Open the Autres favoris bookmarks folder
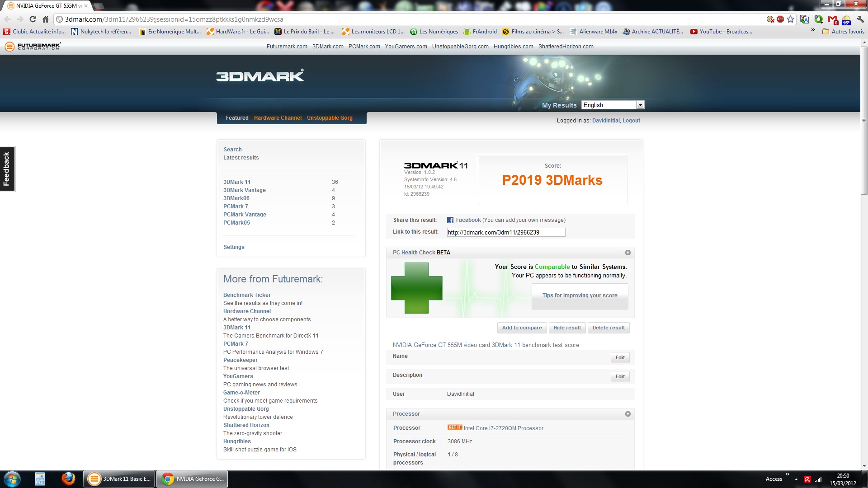Viewport: 868px width, 488px height. (x=843, y=32)
